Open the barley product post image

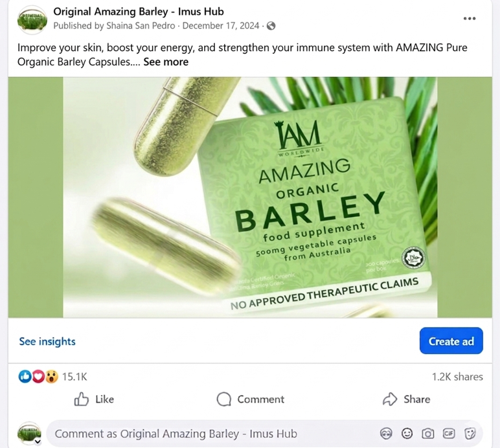point(250,197)
